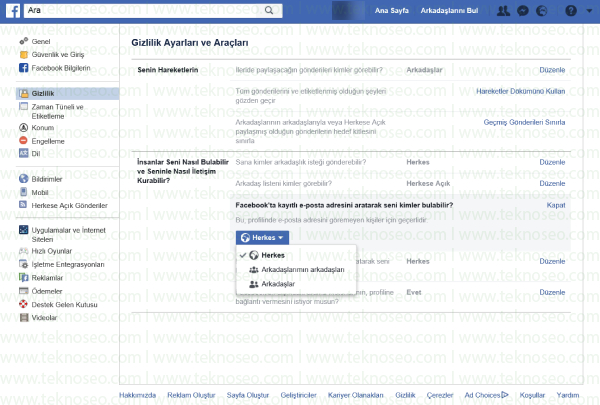Screen dimensions: 600x405
Task: Open notifications globe icon in top bar
Action: 541,11
